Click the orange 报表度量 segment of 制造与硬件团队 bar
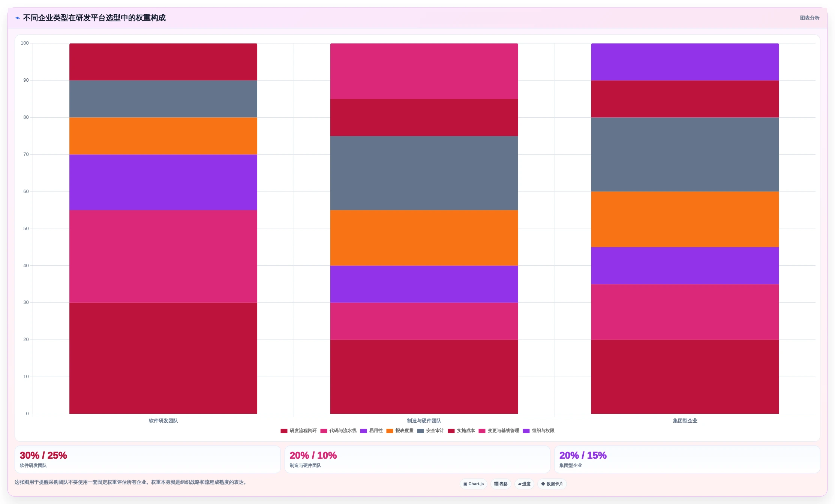The width and height of the screenshot is (835, 504). point(424,238)
